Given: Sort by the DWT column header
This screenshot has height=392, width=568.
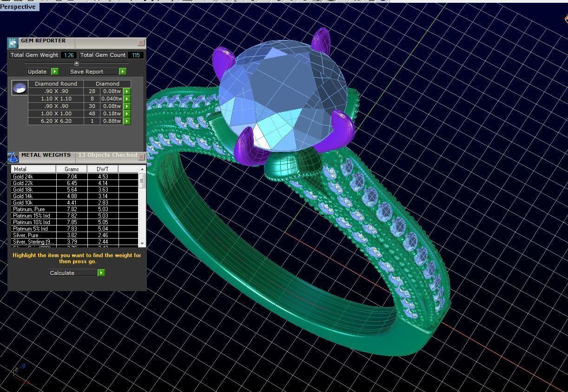Looking at the screenshot, I should pyautogui.click(x=103, y=169).
